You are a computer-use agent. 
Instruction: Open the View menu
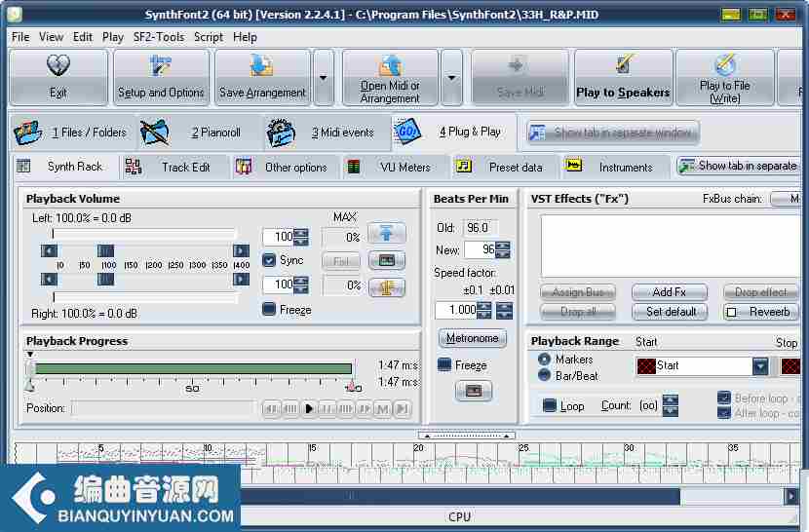point(51,37)
